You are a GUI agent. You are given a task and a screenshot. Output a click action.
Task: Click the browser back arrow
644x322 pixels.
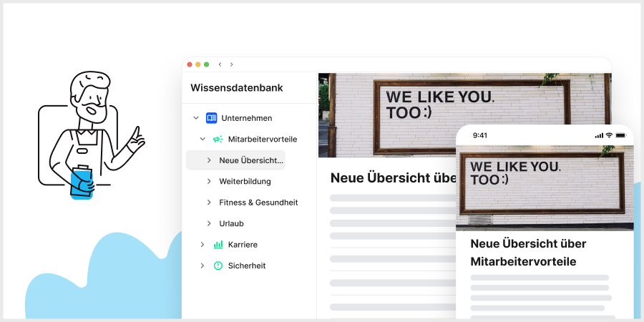220,64
